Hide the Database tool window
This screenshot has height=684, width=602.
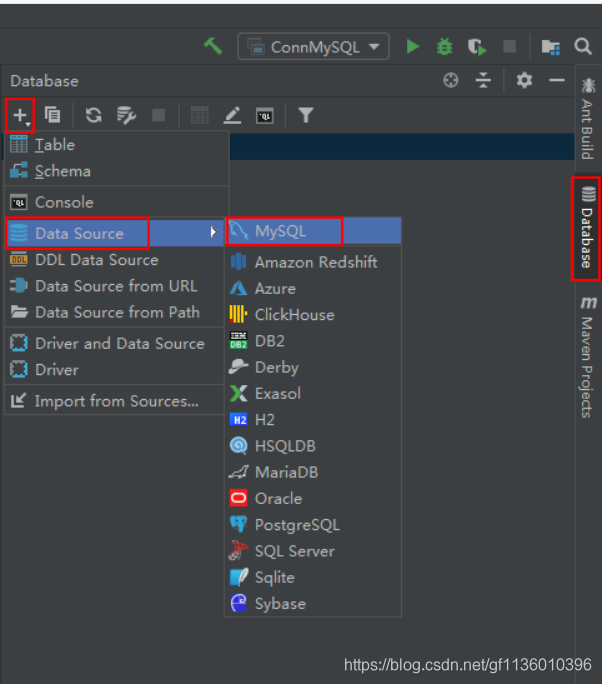[557, 81]
